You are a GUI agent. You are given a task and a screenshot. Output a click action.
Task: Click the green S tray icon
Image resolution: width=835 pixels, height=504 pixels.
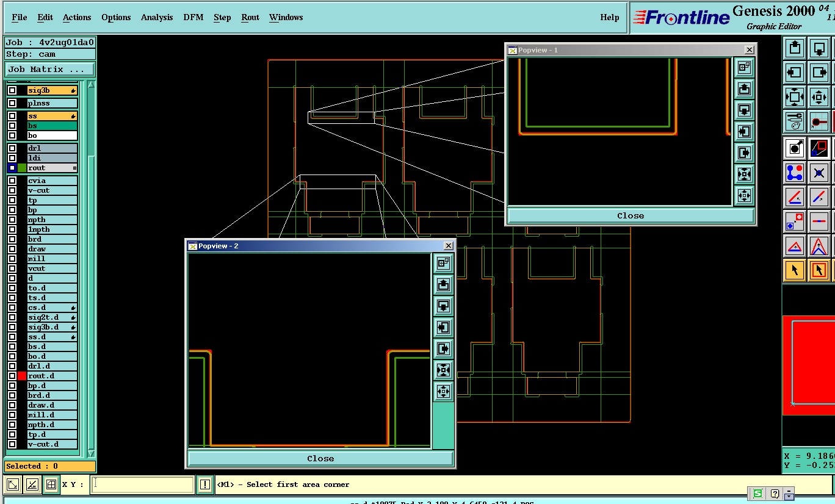757,493
